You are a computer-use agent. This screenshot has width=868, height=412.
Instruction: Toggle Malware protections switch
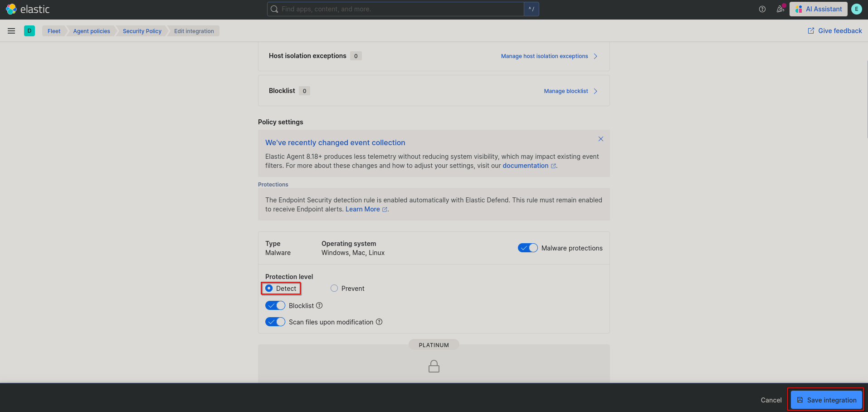point(528,248)
